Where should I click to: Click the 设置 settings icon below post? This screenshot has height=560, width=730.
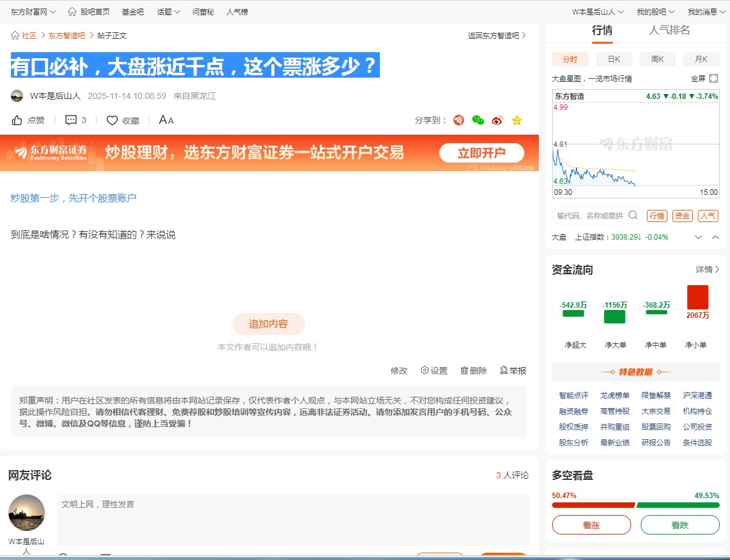coord(425,370)
